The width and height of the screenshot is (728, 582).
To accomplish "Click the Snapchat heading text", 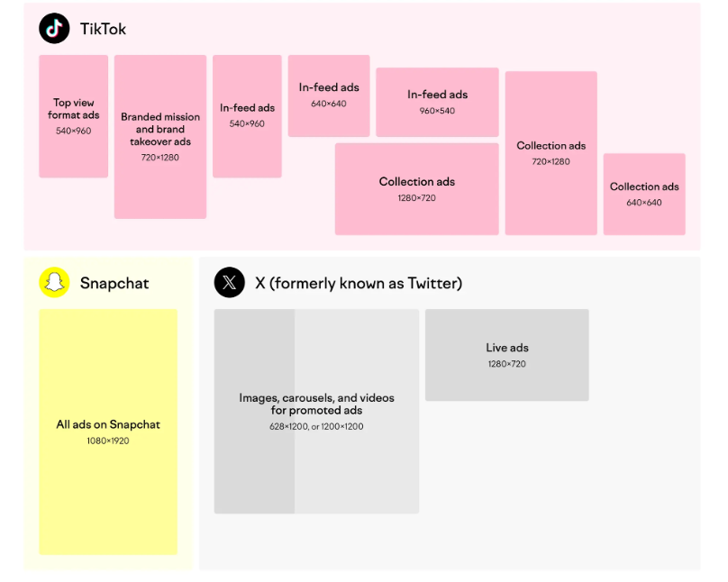I will click(x=114, y=283).
